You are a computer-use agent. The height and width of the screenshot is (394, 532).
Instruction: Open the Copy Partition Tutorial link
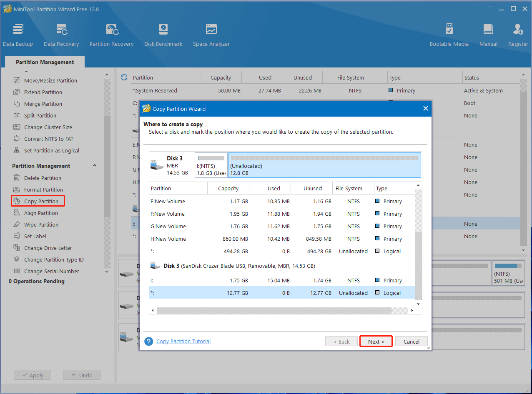pyautogui.click(x=183, y=342)
